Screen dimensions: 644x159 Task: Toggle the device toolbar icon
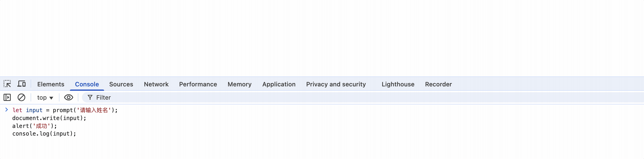click(21, 84)
